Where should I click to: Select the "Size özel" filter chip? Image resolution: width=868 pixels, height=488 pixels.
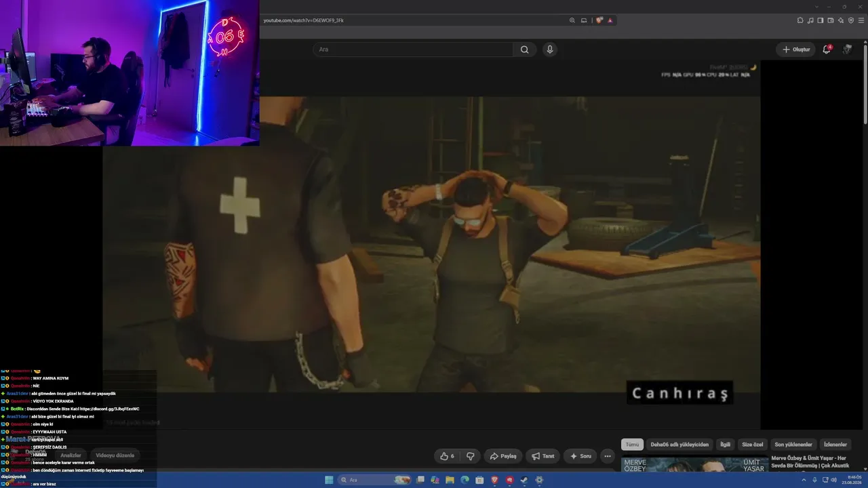tap(753, 445)
